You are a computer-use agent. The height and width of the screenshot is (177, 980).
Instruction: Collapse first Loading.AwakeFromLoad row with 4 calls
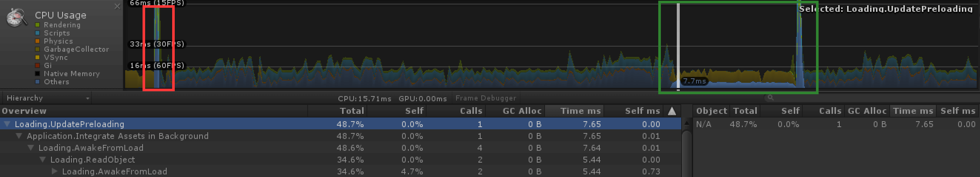pos(30,148)
